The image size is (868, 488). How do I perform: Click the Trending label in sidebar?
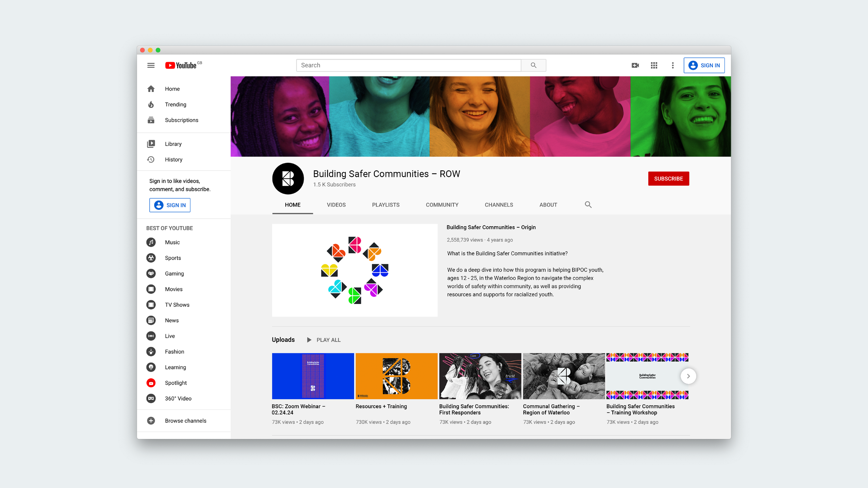tap(175, 104)
